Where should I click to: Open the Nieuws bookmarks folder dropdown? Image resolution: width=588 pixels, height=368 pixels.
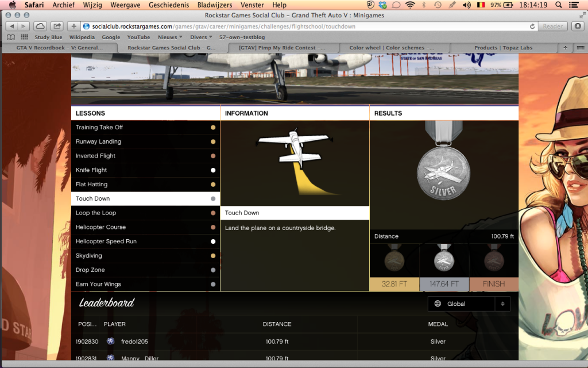tap(170, 37)
